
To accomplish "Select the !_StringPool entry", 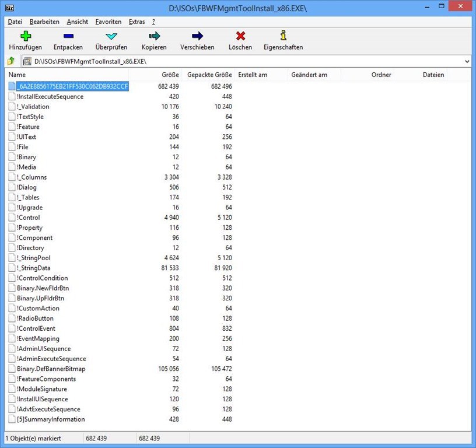I will [x=34, y=258].
